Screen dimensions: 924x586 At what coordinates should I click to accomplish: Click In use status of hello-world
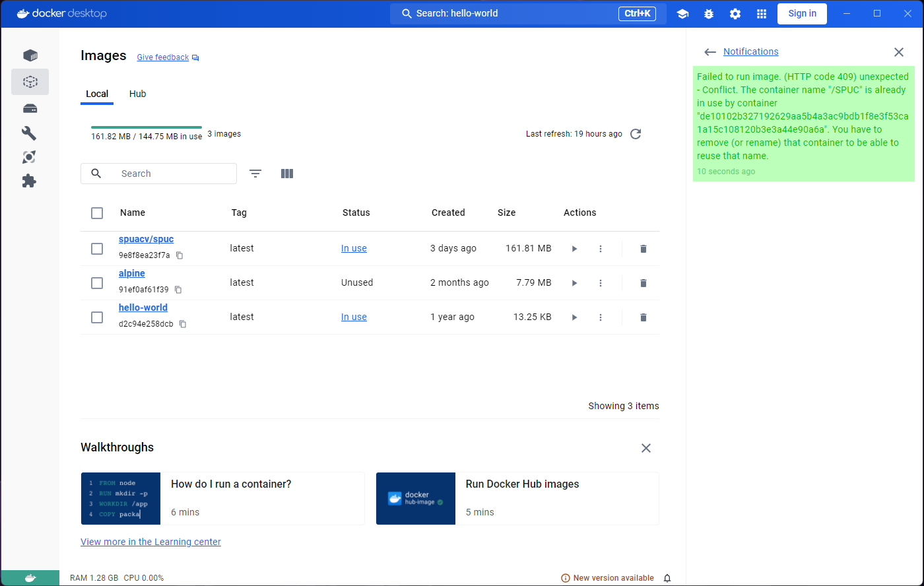coord(354,317)
